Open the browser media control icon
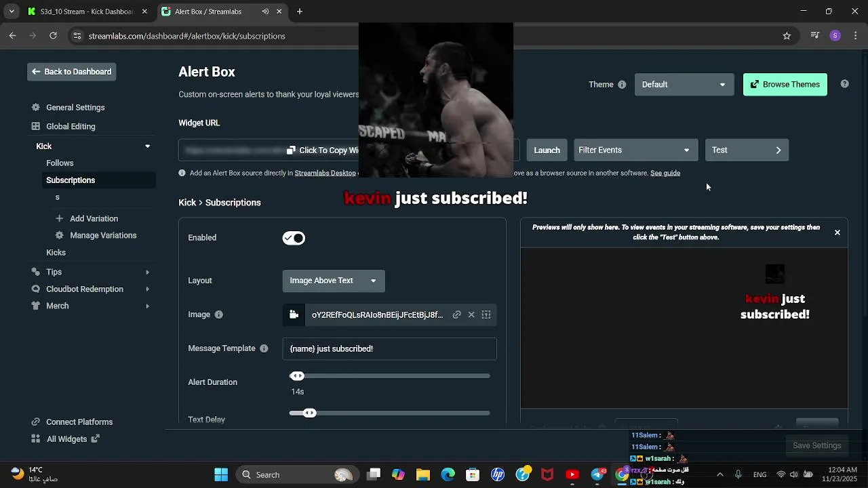868x488 pixels. click(815, 36)
